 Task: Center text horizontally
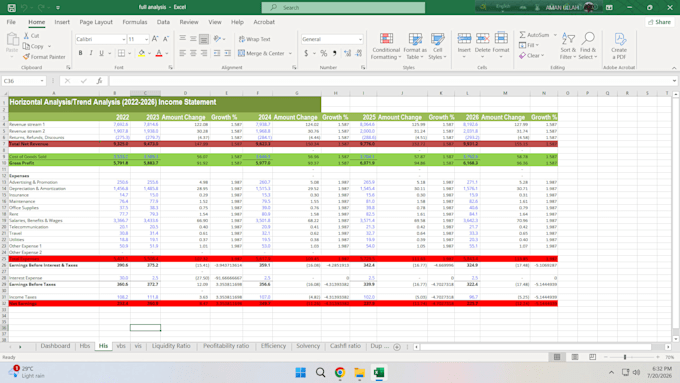193,53
